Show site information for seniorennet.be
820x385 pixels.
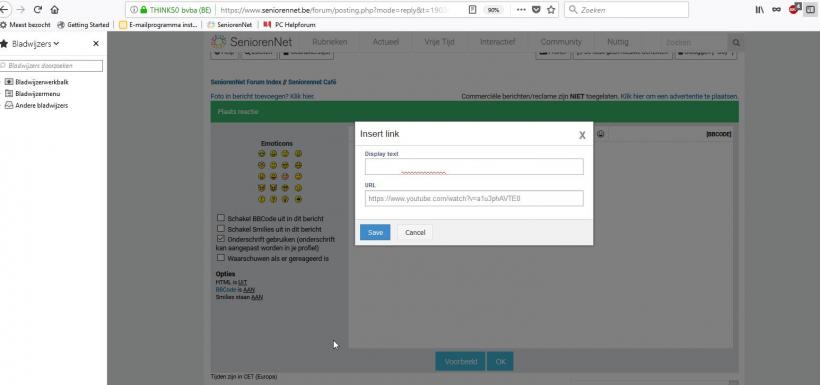[133, 9]
